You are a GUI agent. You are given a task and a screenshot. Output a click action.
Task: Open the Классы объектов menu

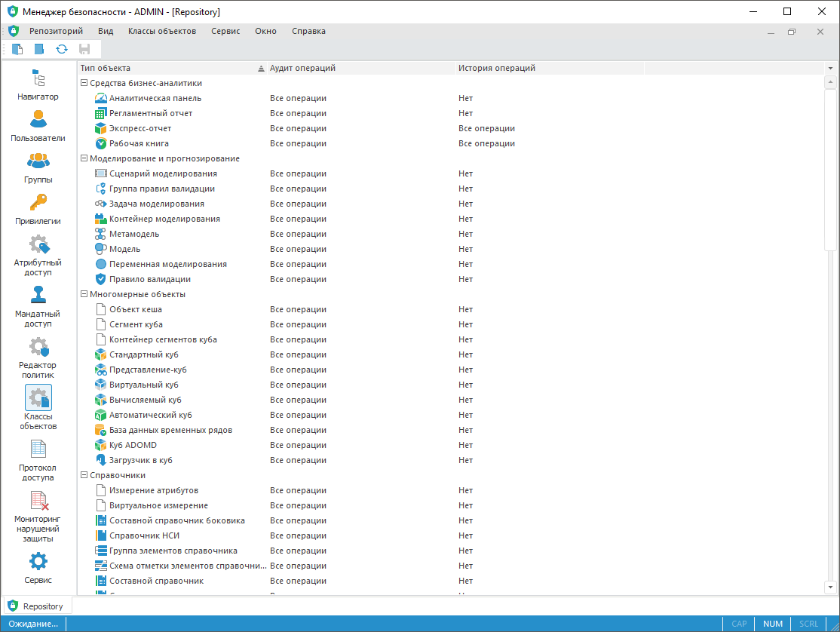[162, 31]
